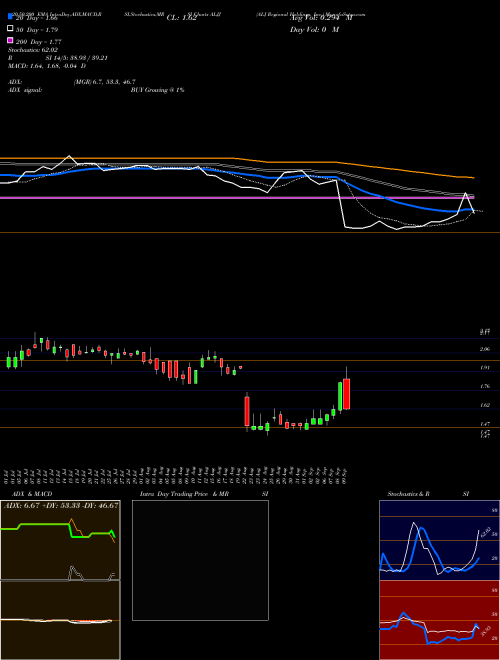The image size is (500, 660).
Task: Click the white 50 Day EMA legend swatch
Action: [11, 29]
